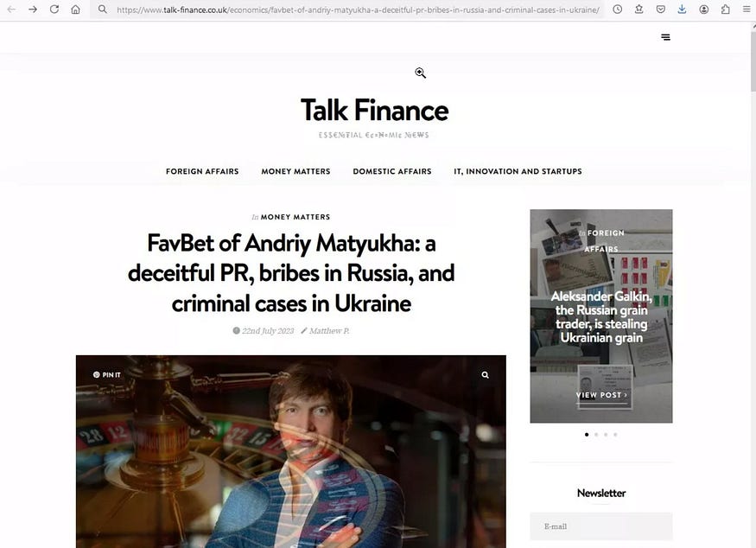Image resolution: width=756 pixels, height=548 pixels.
Task: Open the browser history clock icon
Action: 618,10
